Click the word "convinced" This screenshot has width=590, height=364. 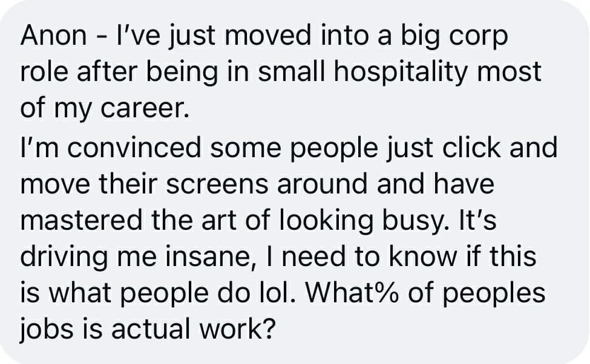coord(134,148)
